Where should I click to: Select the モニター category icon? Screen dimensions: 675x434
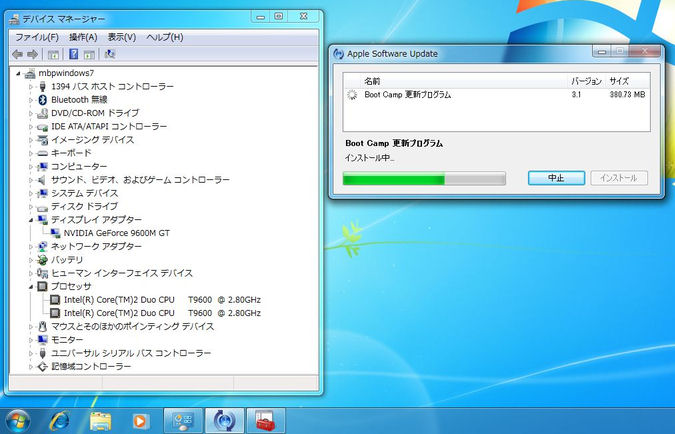point(42,340)
